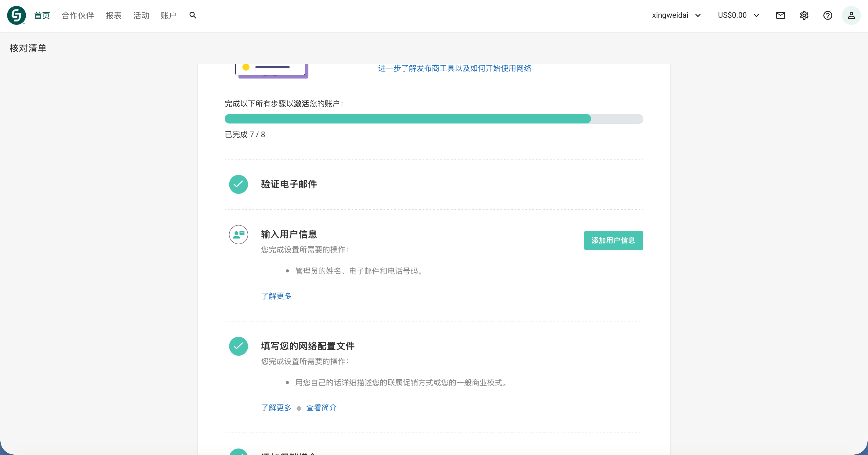Click the onboarding illustration thumbnail
Image resolution: width=868 pixels, height=455 pixels.
coord(272,71)
